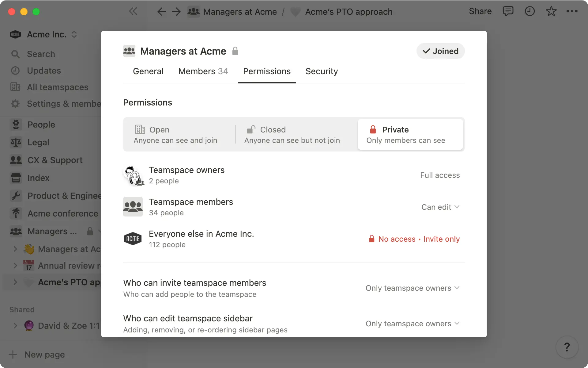Click the Joined button
The height and width of the screenshot is (368, 588).
point(440,51)
